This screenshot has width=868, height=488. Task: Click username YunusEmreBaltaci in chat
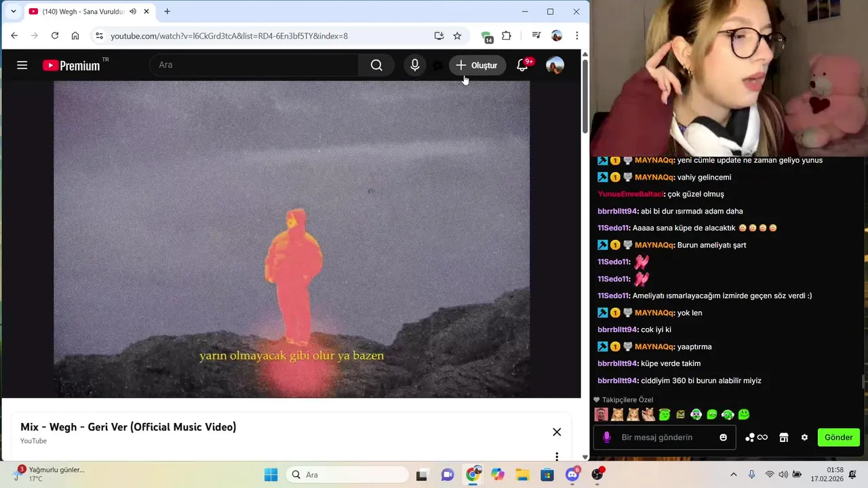[x=630, y=194]
